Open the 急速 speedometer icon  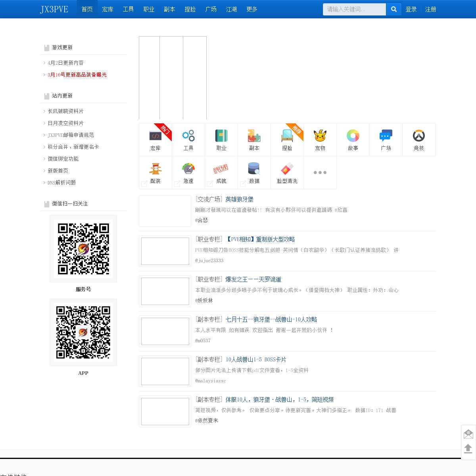[x=188, y=169]
